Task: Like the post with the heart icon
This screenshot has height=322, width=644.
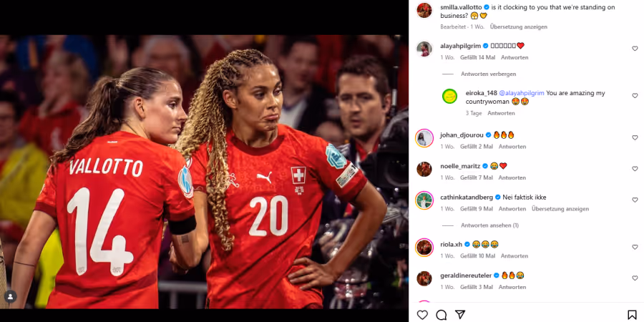Action: (422, 315)
